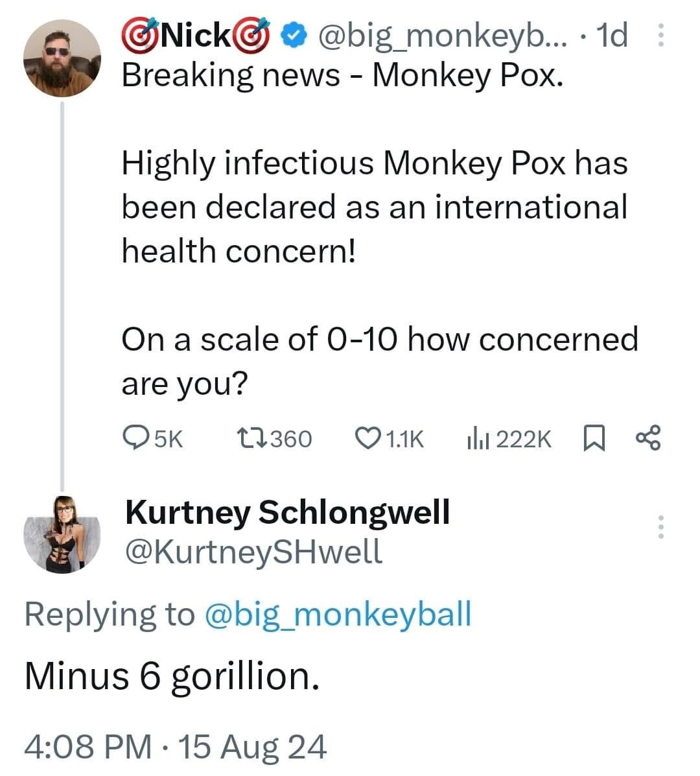The width and height of the screenshot is (700, 776).
Task: Open the Kurtney Schlongwell display name
Action: pos(287,512)
